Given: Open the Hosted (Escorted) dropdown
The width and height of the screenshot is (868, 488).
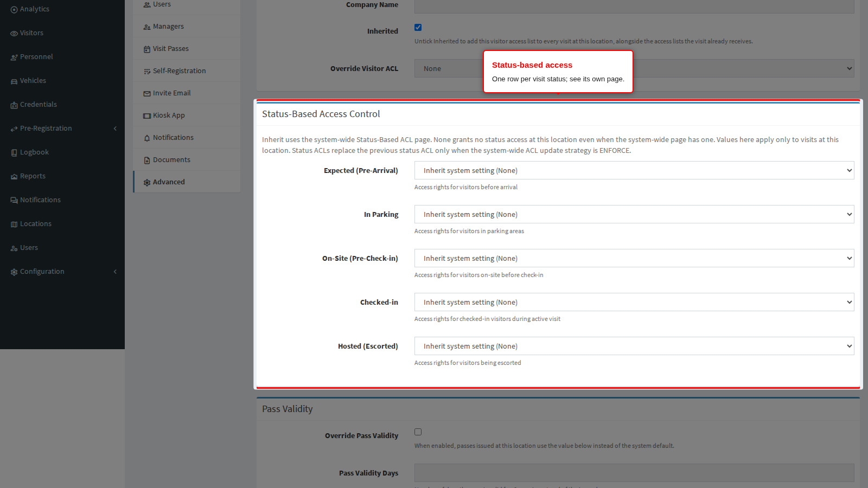Looking at the screenshot, I should click(634, 346).
